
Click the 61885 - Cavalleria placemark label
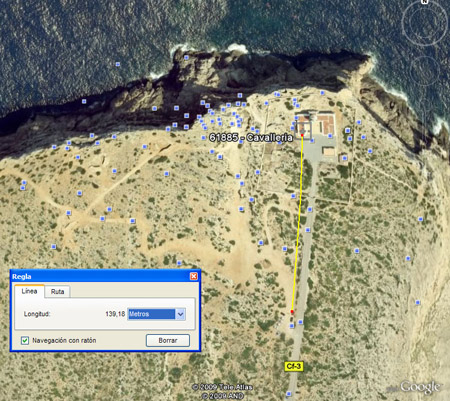pyautogui.click(x=251, y=137)
